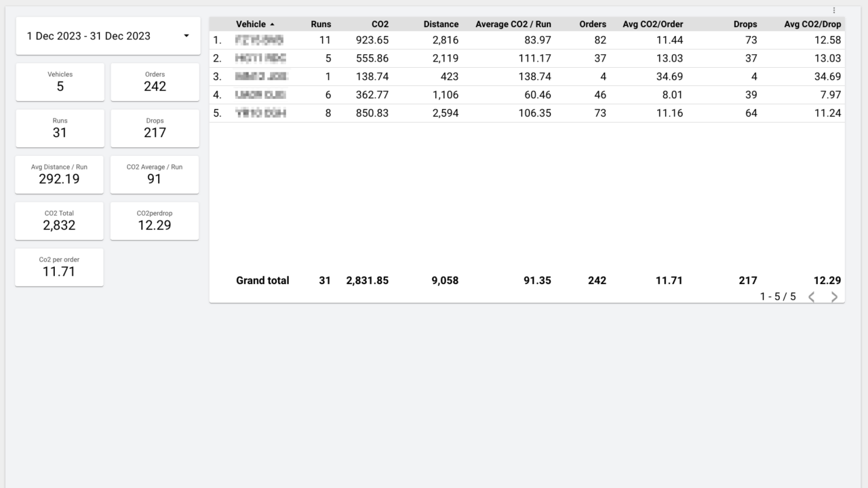
Task: Click drops value 64 in row 5
Action: point(751,113)
